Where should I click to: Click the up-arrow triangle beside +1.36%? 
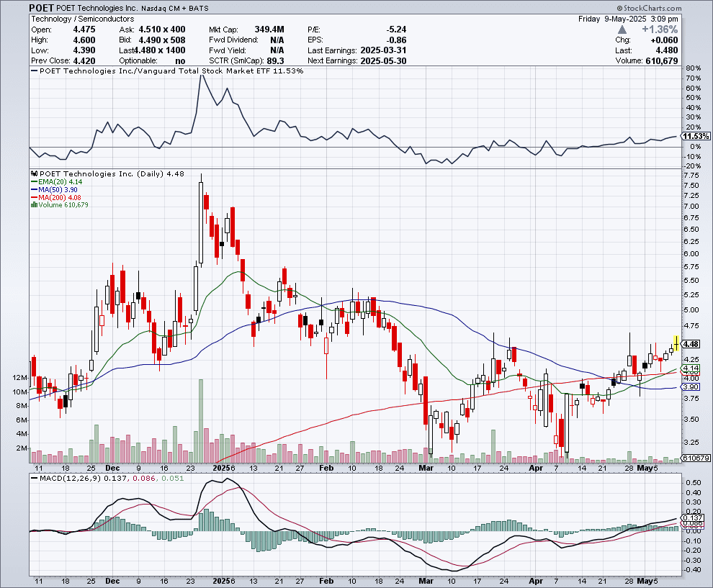(x=622, y=30)
